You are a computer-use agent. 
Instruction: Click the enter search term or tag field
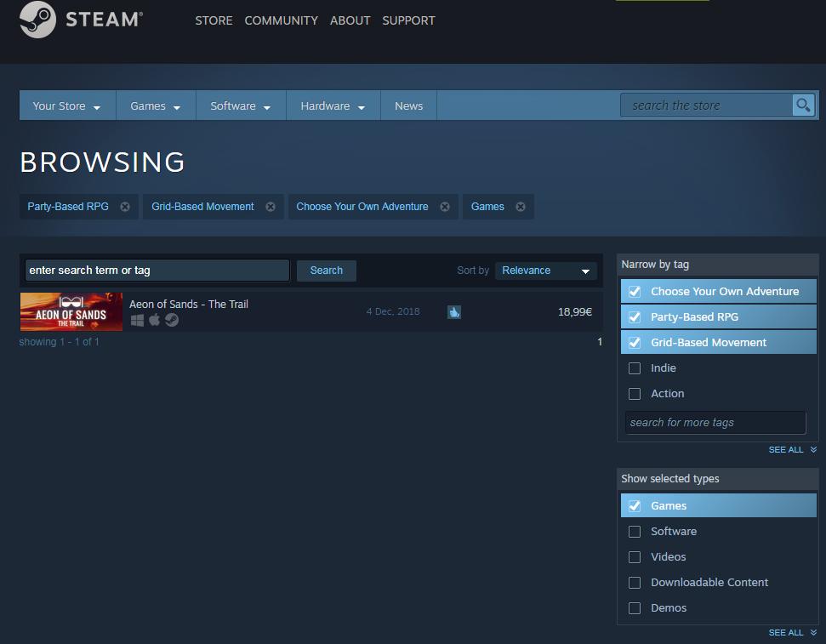(x=157, y=271)
